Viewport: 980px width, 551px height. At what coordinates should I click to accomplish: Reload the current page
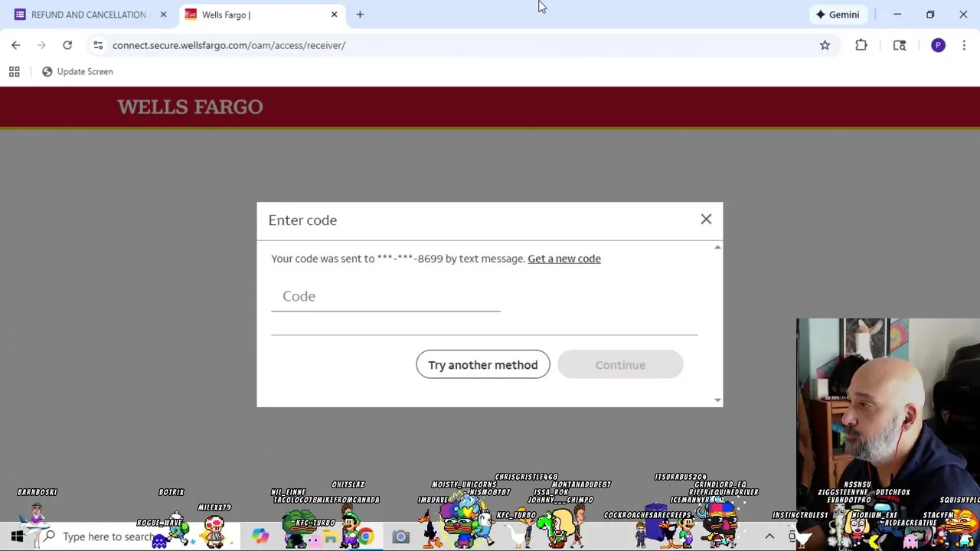pos(67,45)
